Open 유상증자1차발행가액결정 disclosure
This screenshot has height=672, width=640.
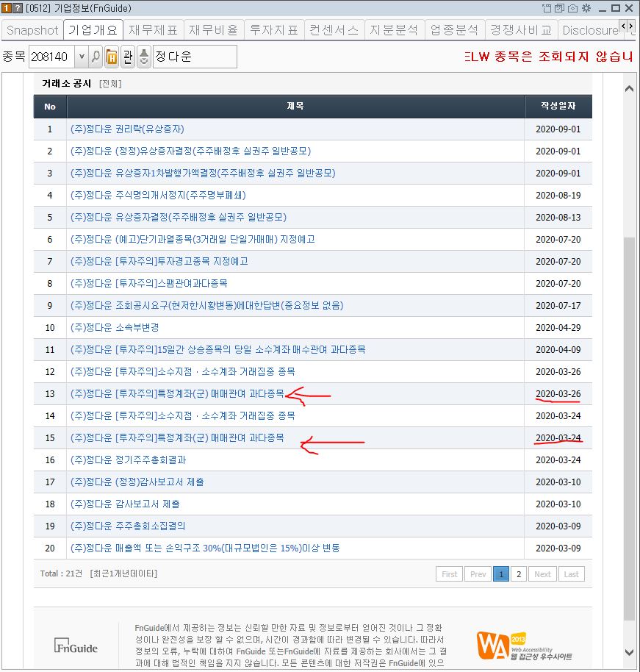[203, 173]
